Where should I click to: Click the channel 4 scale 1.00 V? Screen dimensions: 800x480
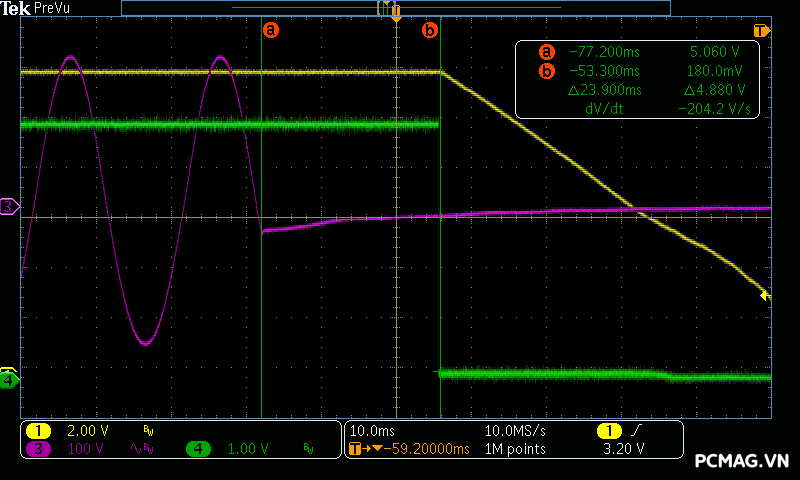tap(247, 449)
